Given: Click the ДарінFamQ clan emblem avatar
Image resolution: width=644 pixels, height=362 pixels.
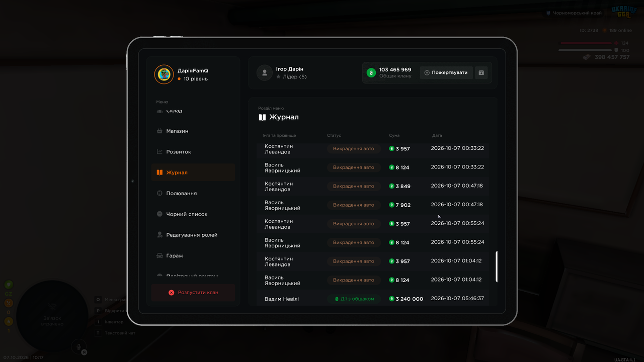Looking at the screenshot, I should click(x=164, y=74).
